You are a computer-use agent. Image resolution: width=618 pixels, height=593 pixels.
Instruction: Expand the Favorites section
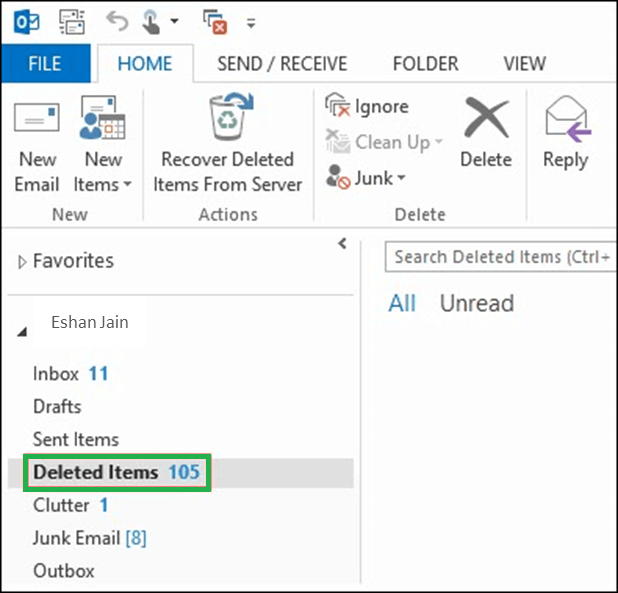[22, 262]
